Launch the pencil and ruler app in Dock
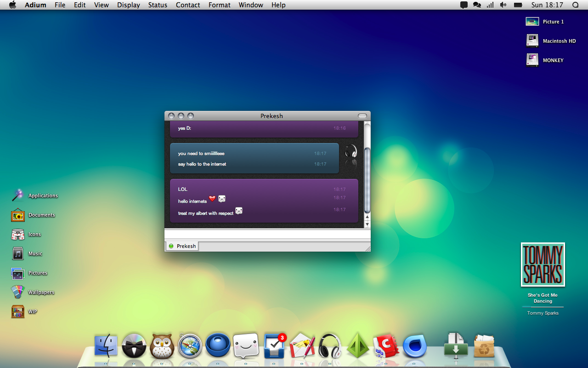The image size is (588, 368). click(x=302, y=346)
